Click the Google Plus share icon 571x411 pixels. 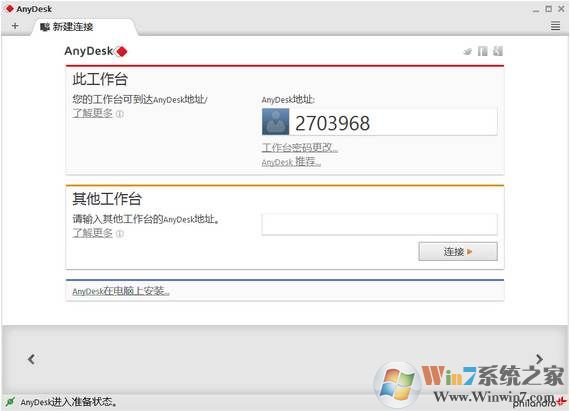[498, 51]
